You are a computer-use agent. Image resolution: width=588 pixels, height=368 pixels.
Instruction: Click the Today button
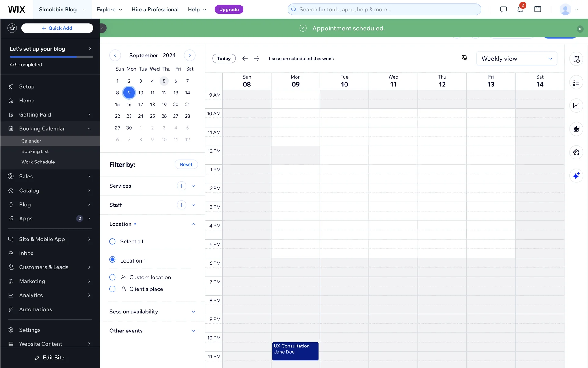tap(224, 59)
